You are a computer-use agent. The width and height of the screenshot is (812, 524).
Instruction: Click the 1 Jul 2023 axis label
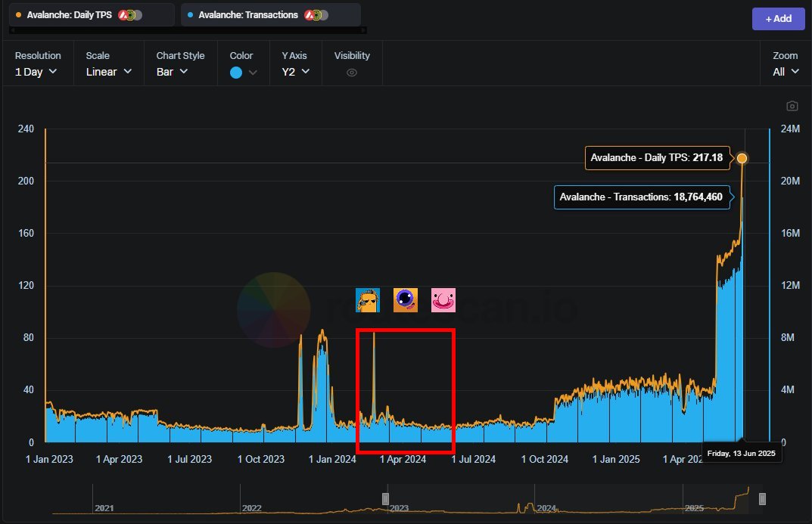click(x=189, y=459)
